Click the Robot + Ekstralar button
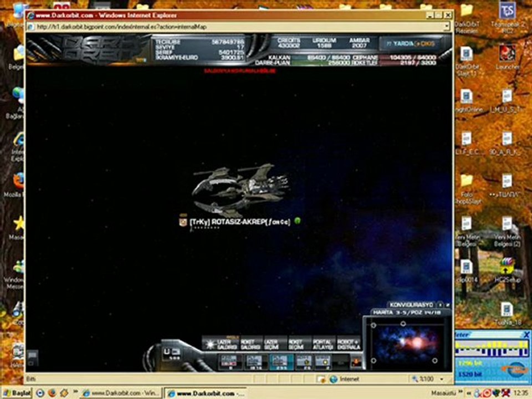This screenshot has height=399, width=532. click(x=349, y=344)
